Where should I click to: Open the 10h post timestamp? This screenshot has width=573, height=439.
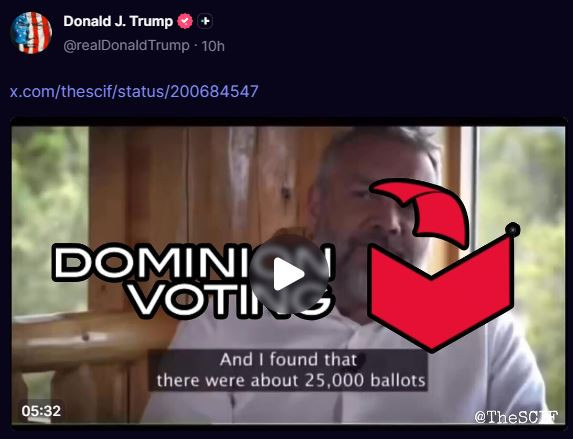(x=213, y=46)
